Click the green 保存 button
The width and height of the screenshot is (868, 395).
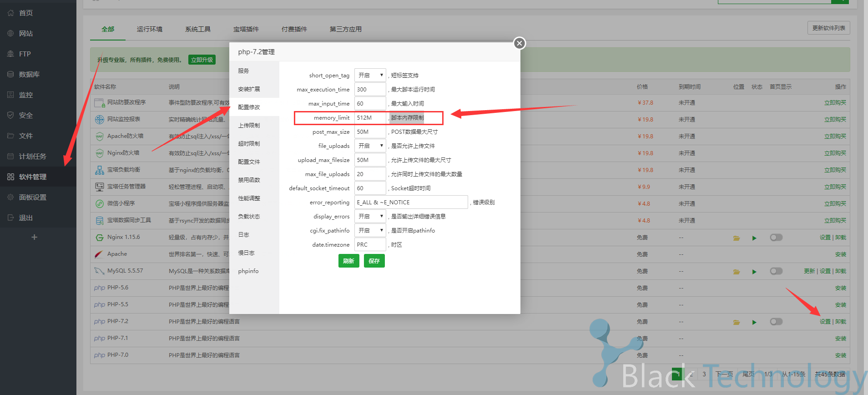(374, 261)
